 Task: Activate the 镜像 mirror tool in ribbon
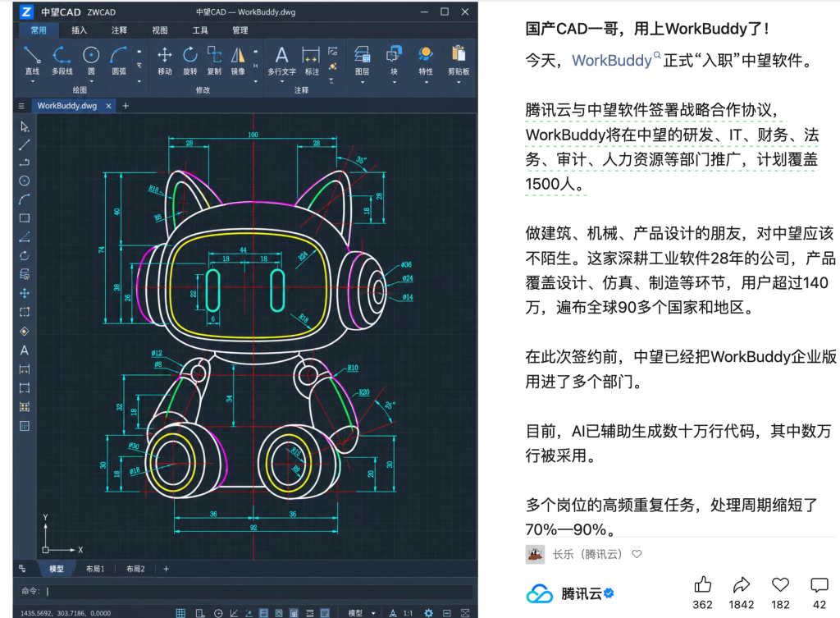pyautogui.click(x=238, y=60)
